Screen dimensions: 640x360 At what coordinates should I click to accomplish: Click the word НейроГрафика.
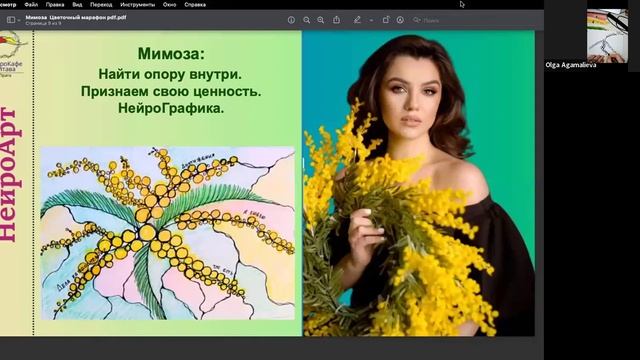171,108
